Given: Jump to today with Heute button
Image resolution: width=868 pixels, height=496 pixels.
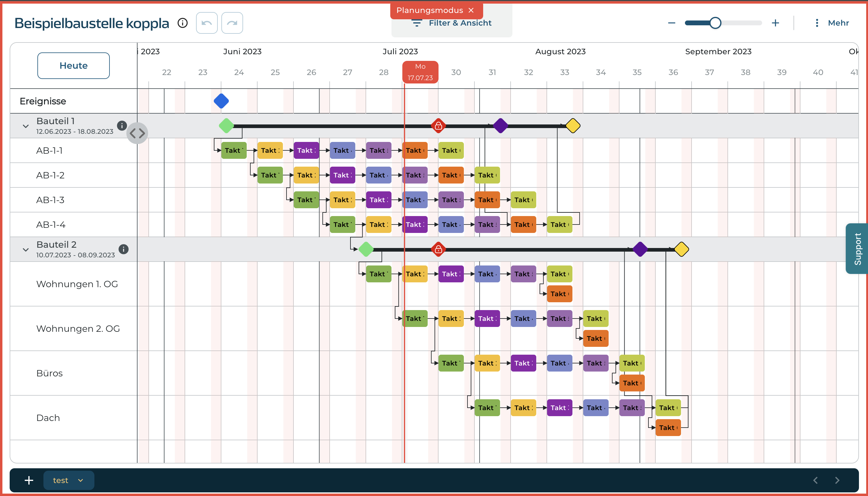Looking at the screenshot, I should [x=73, y=65].
